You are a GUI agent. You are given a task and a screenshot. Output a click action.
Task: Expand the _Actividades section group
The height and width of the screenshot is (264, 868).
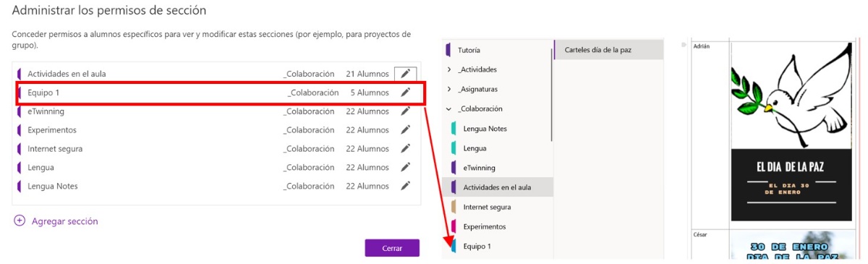coord(449,69)
